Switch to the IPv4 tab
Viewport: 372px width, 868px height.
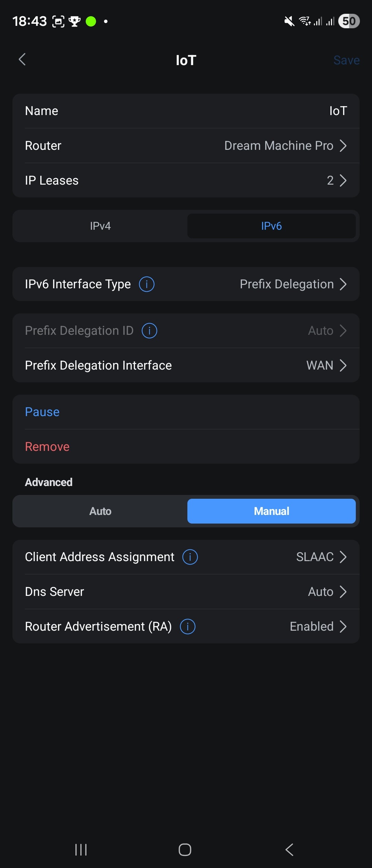(100, 226)
